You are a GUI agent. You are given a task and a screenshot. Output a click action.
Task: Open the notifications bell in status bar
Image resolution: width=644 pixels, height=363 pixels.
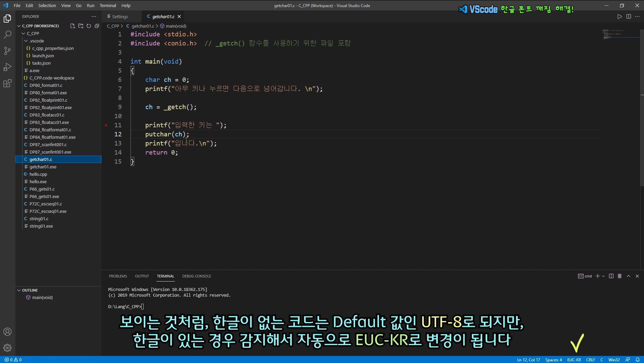point(638,360)
